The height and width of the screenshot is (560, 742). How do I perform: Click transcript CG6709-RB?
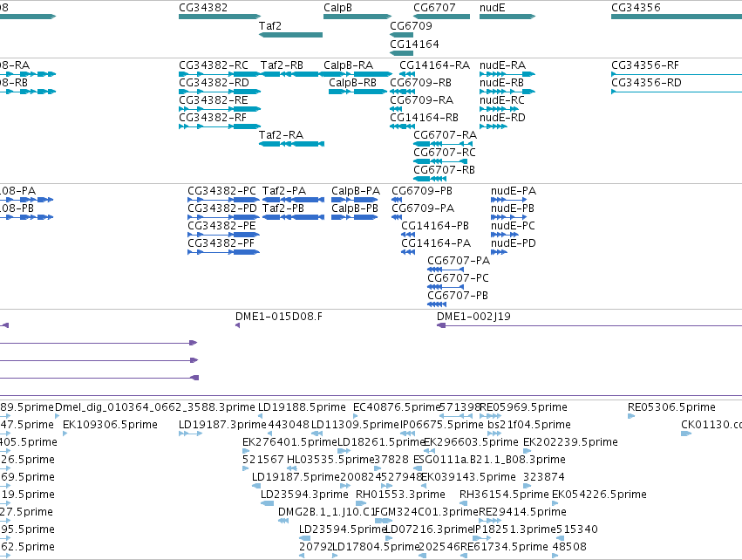(x=420, y=82)
